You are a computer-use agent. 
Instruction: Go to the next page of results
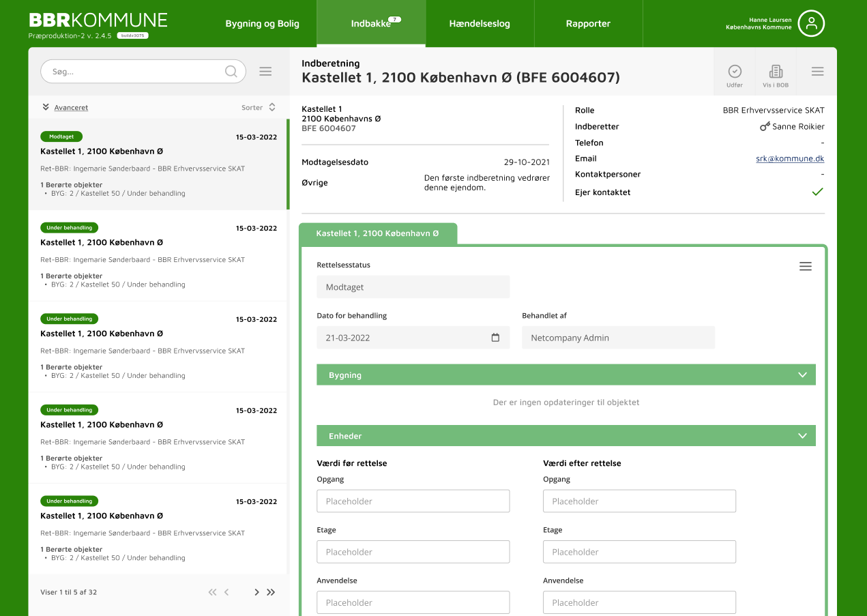pos(256,592)
